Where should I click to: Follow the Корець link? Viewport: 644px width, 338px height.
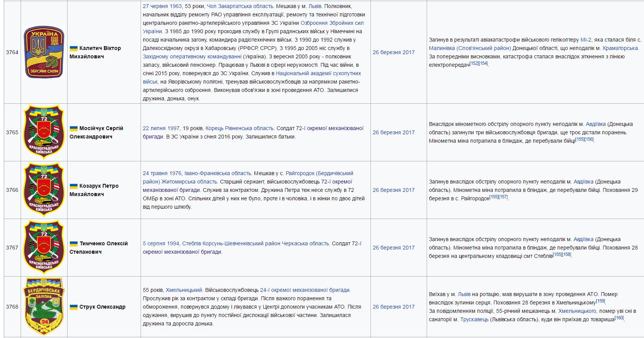coord(214,128)
